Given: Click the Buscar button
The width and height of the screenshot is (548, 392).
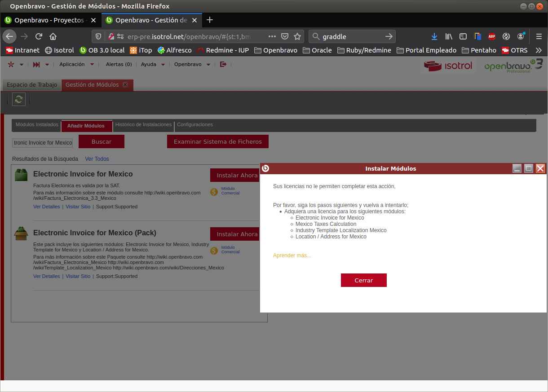Looking at the screenshot, I should click(x=102, y=141).
